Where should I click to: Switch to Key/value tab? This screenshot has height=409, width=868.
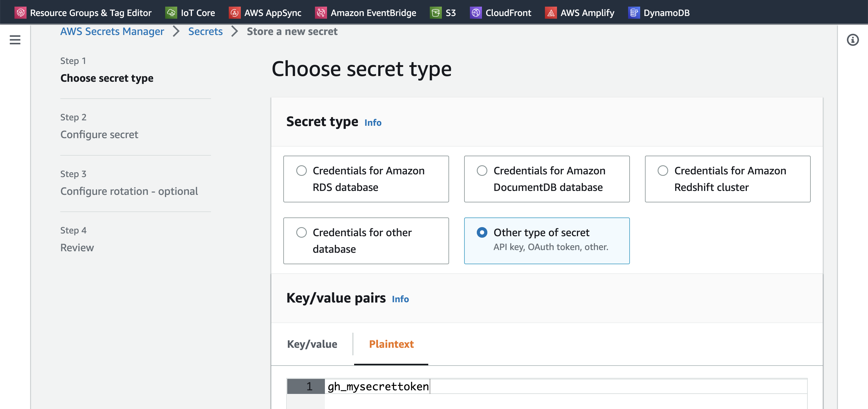coord(312,344)
